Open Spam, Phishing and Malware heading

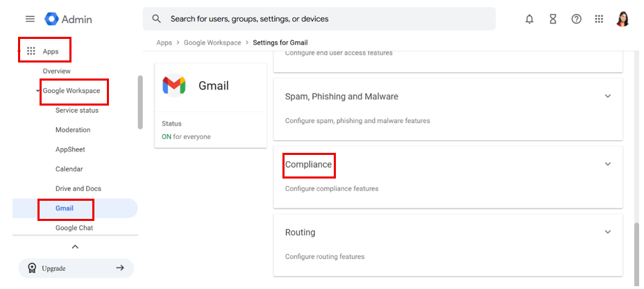point(341,97)
